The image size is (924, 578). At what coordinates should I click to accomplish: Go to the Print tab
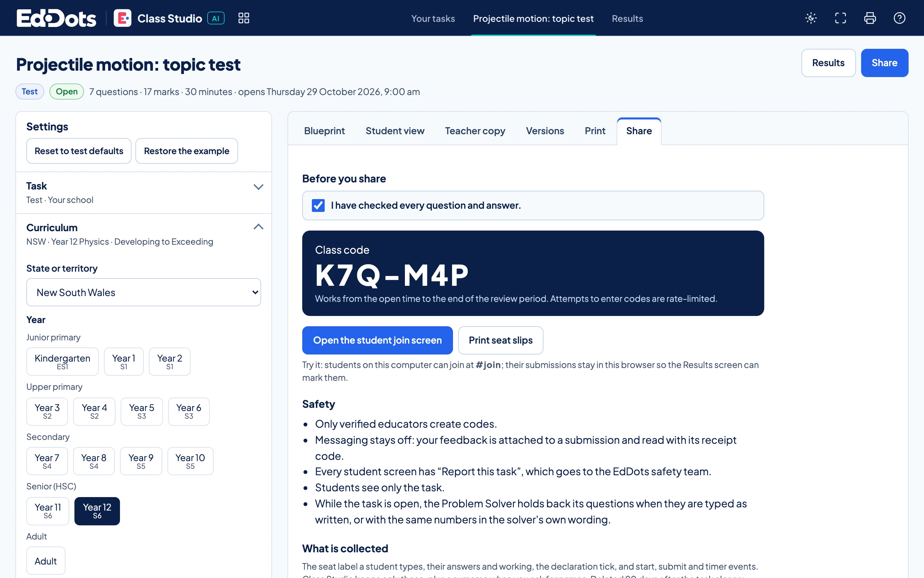pos(595,131)
